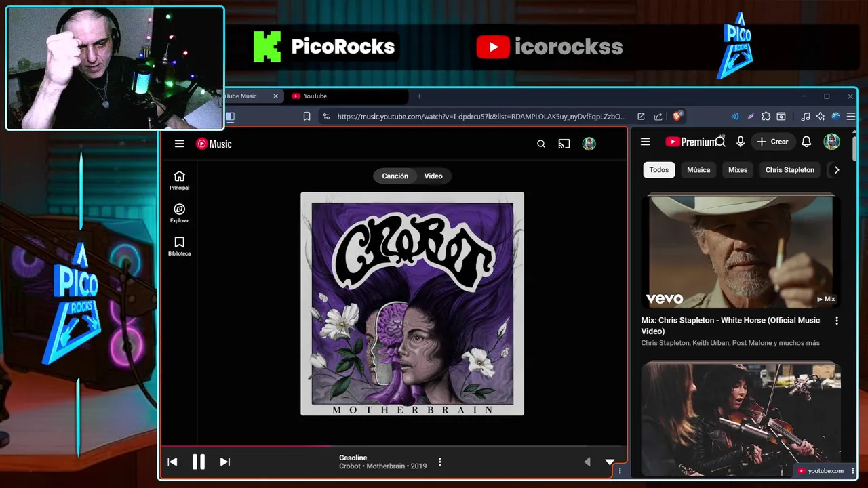868x488 pixels.
Task: Open the browser main menu
Action: click(x=851, y=117)
